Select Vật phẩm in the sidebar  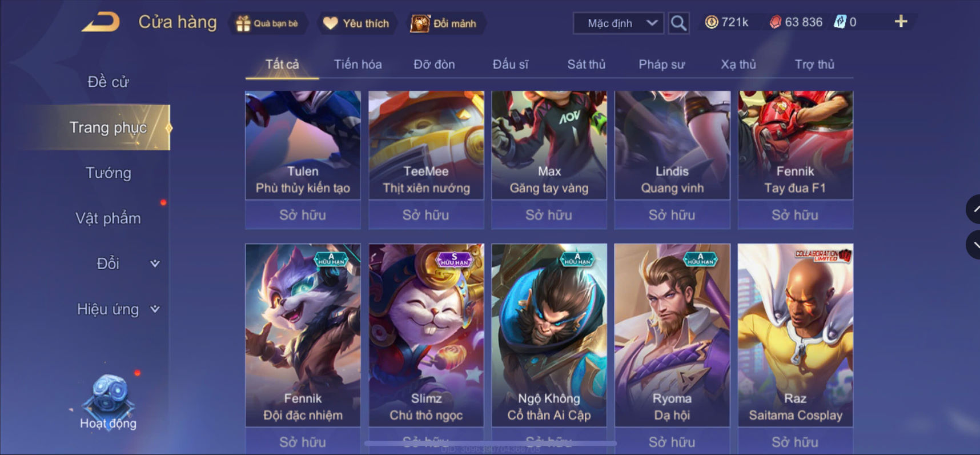click(109, 218)
